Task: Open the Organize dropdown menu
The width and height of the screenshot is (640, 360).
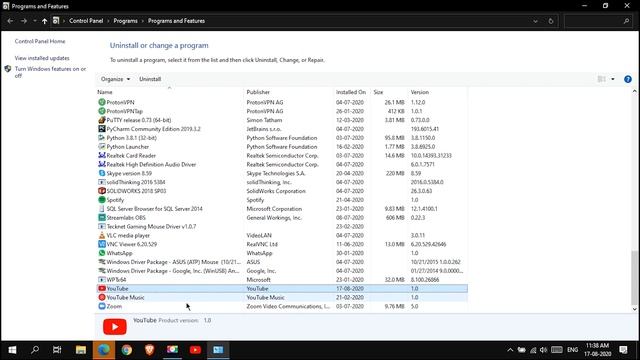Action: [x=116, y=79]
